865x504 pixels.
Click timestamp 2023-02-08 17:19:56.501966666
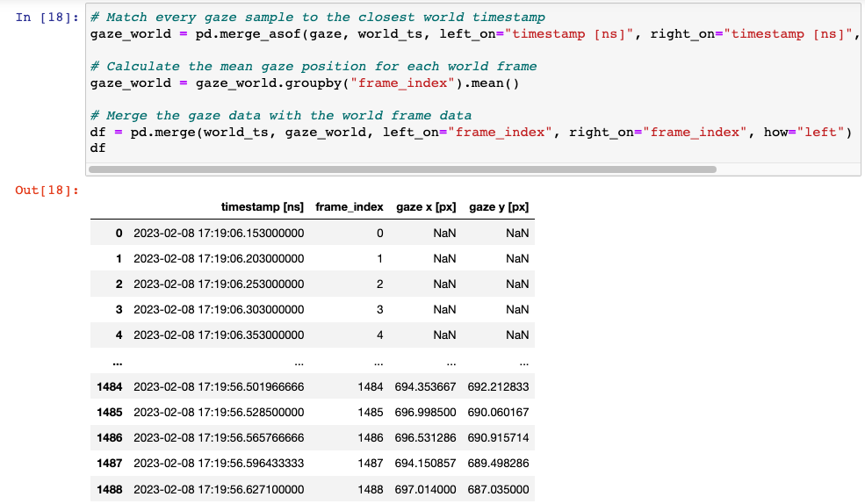click(x=219, y=386)
